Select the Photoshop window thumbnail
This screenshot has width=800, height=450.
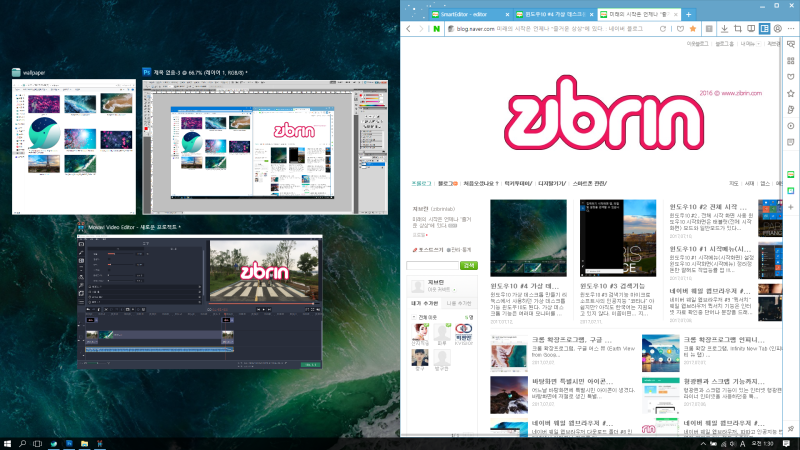[x=265, y=147]
